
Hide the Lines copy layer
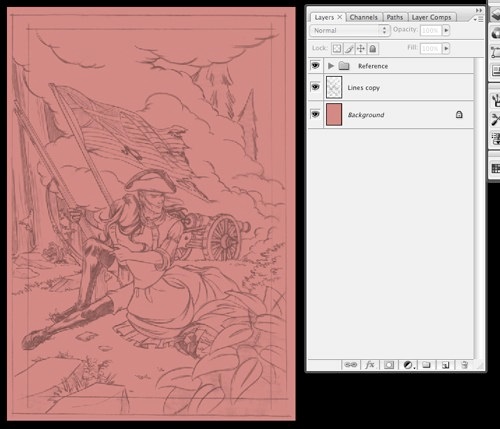point(315,87)
